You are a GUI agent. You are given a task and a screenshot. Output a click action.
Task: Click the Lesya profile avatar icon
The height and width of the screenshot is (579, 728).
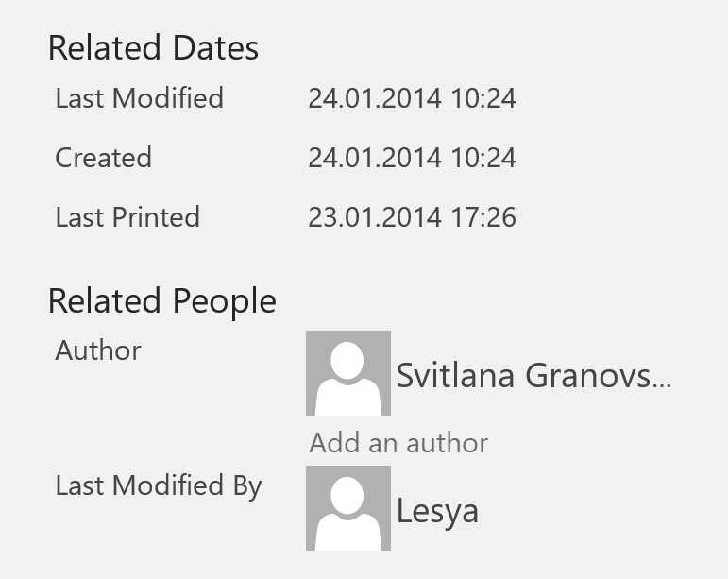[x=348, y=508]
